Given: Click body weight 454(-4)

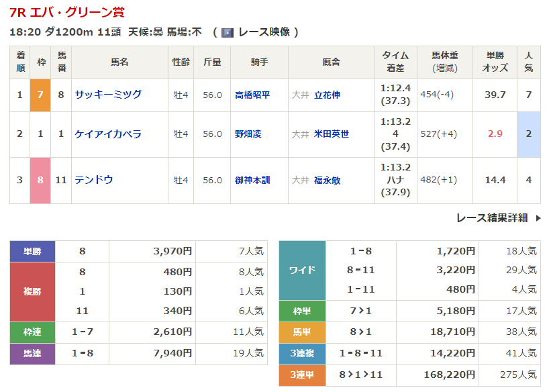Looking at the screenshot, I should point(437,95).
